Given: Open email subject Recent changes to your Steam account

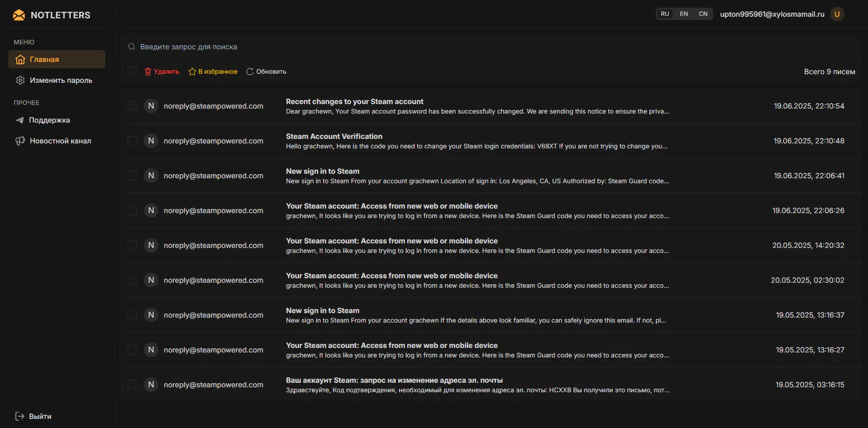Looking at the screenshot, I should pyautogui.click(x=354, y=101).
